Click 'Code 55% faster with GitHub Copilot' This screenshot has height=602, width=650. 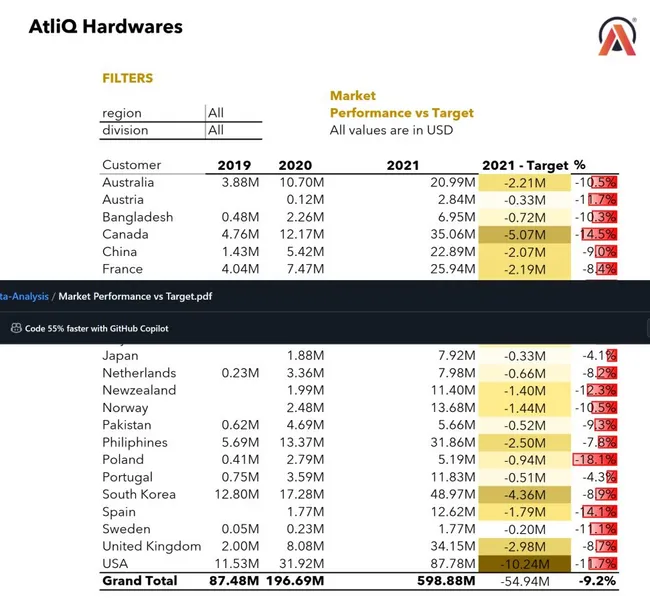click(x=97, y=328)
